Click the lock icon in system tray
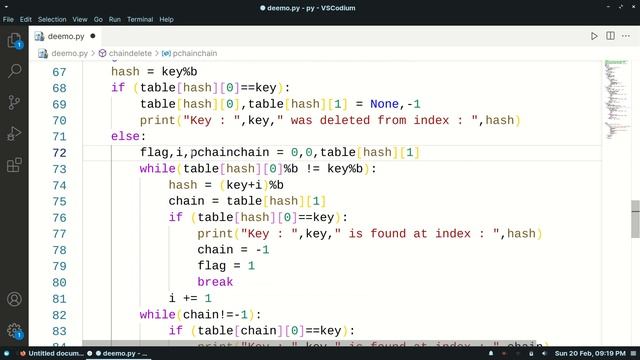The height and width of the screenshot is (360, 640). 531,353
